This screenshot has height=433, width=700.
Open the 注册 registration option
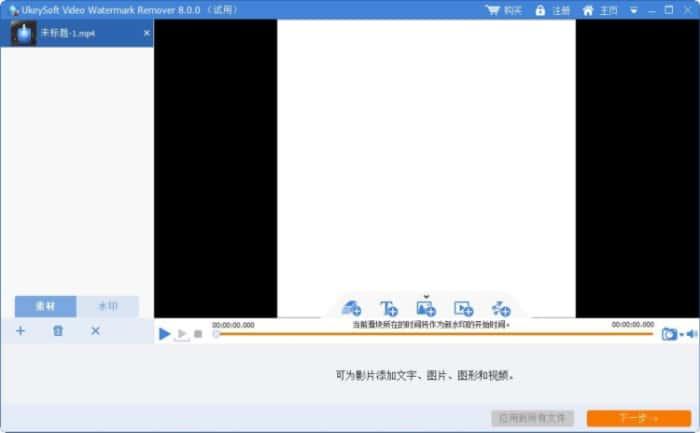coord(553,10)
